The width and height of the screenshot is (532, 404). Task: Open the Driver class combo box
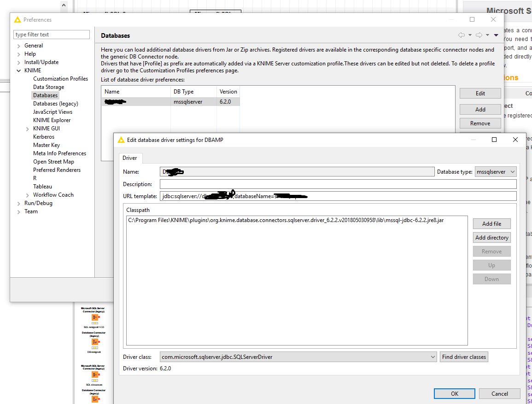click(298, 357)
